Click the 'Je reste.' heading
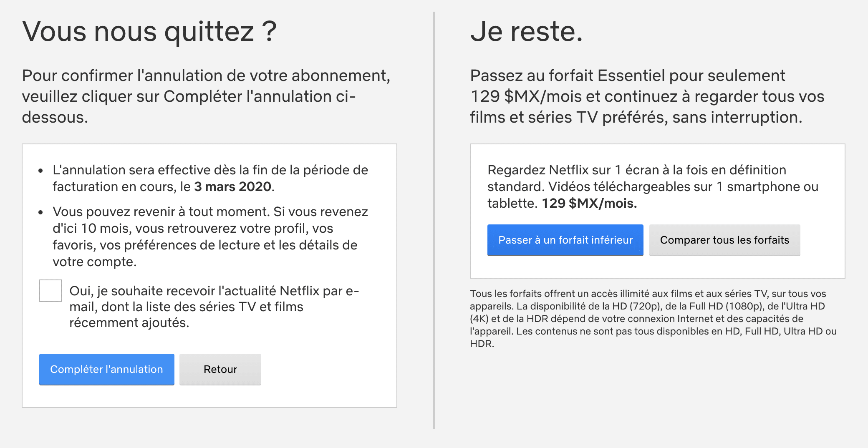The height and width of the screenshot is (448, 868). pyautogui.click(x=526, y=31)
